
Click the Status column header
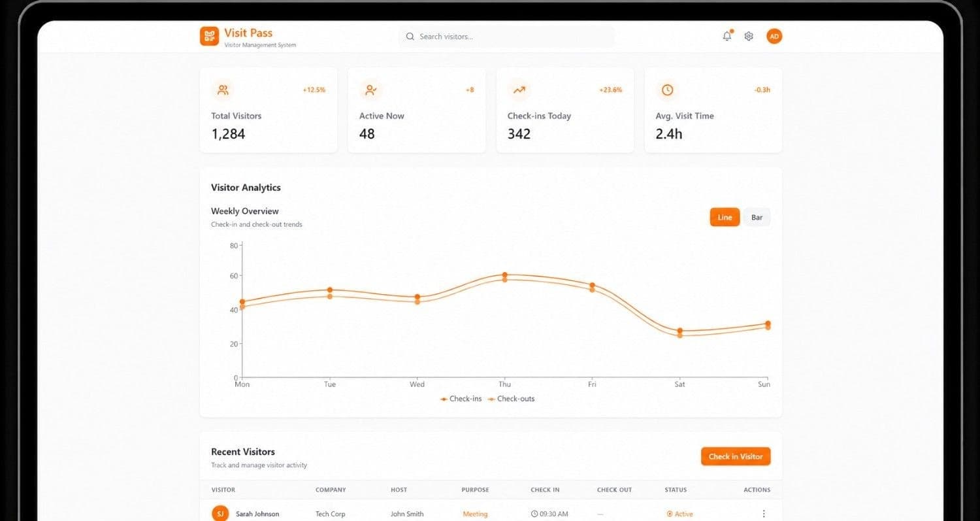676,490
